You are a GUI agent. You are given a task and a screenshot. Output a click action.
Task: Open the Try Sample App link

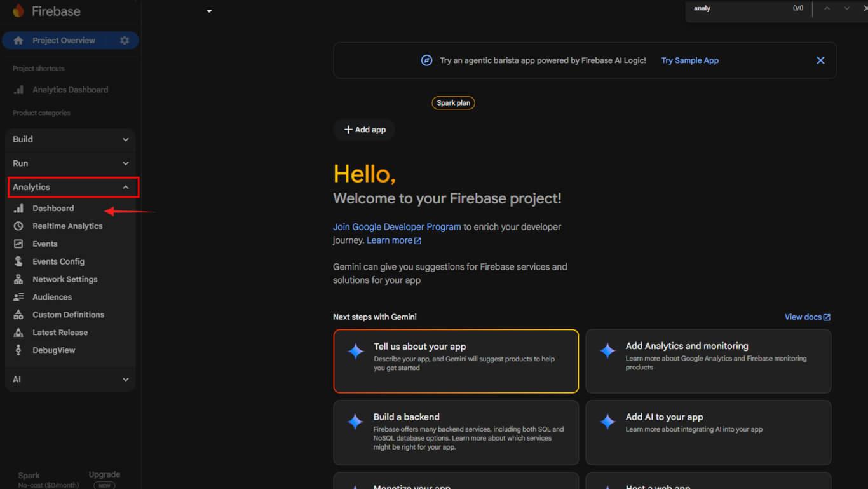(x=689, y=60)
